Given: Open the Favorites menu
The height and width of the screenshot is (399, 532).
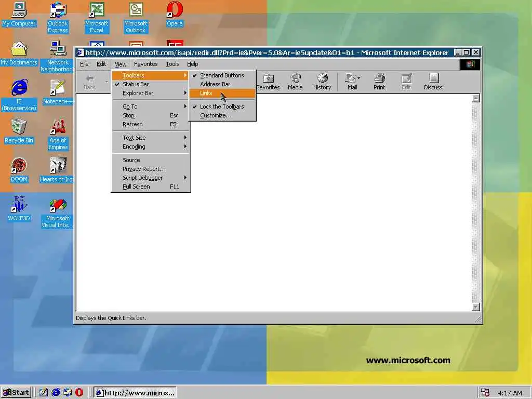Looking at the screenshot, I should point(146,64).
